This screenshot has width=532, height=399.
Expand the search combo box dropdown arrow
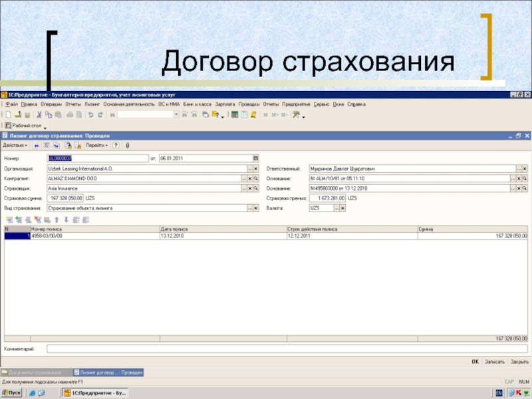point(176,114)
